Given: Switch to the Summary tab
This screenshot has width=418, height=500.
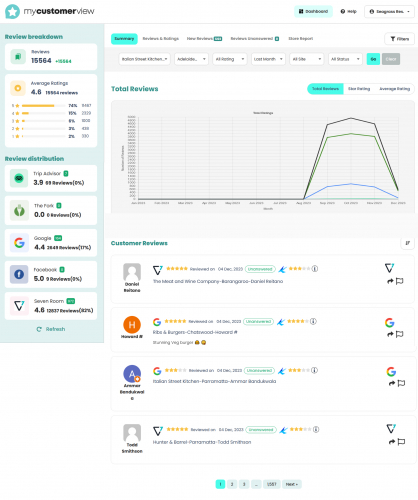Looking at the screenshot, I should [x=124, y=39].
